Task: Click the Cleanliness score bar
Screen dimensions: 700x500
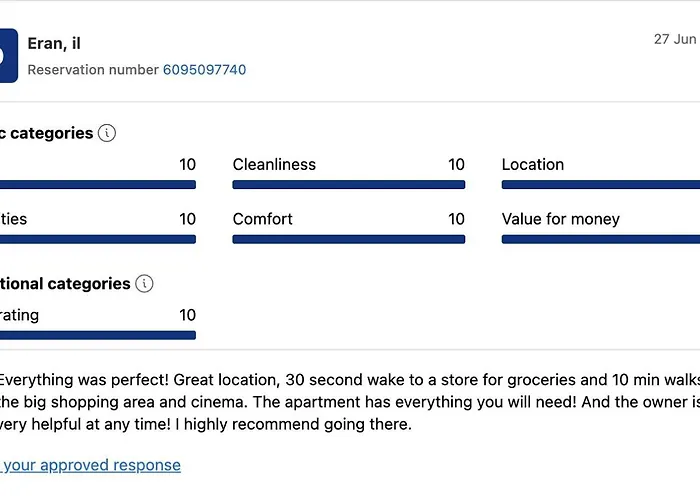Action: (348, 185)
